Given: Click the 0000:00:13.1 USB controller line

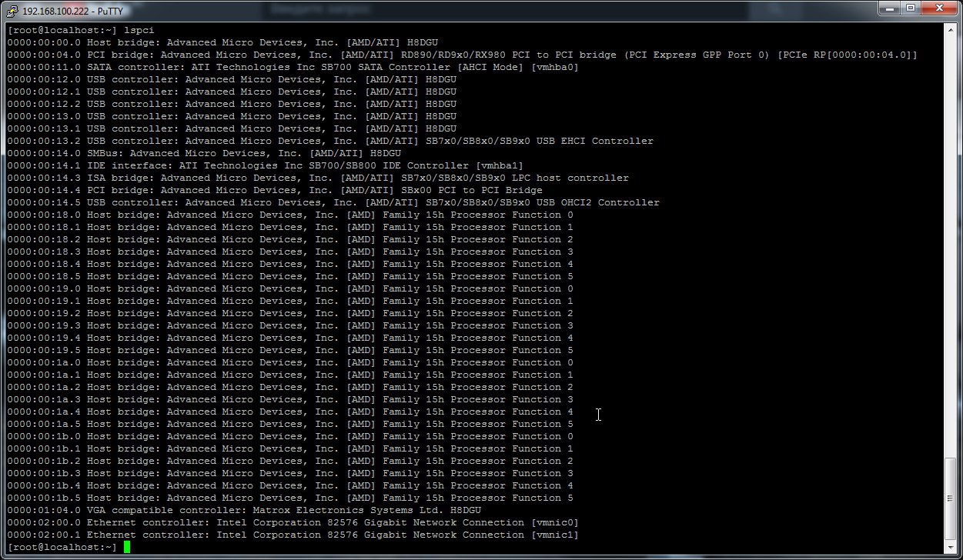Looking at the screenshot, I should 232,128.
